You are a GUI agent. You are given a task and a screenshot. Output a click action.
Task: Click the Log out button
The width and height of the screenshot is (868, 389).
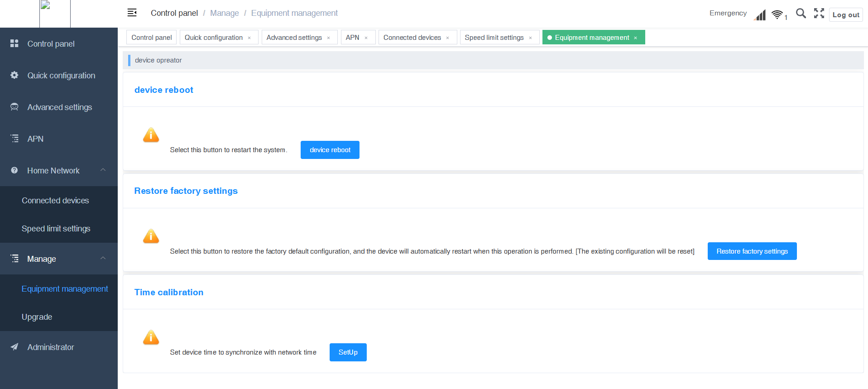click(x=845, y=15)
